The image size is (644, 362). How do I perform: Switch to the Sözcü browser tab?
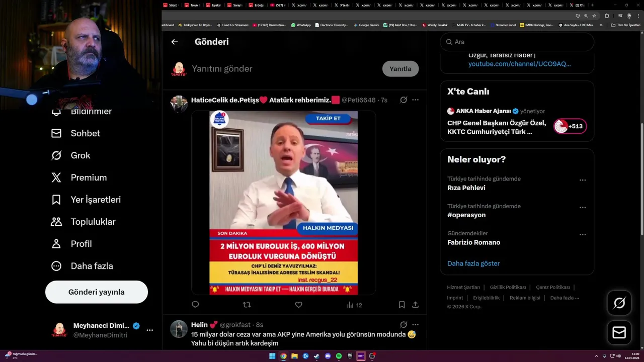171,5
